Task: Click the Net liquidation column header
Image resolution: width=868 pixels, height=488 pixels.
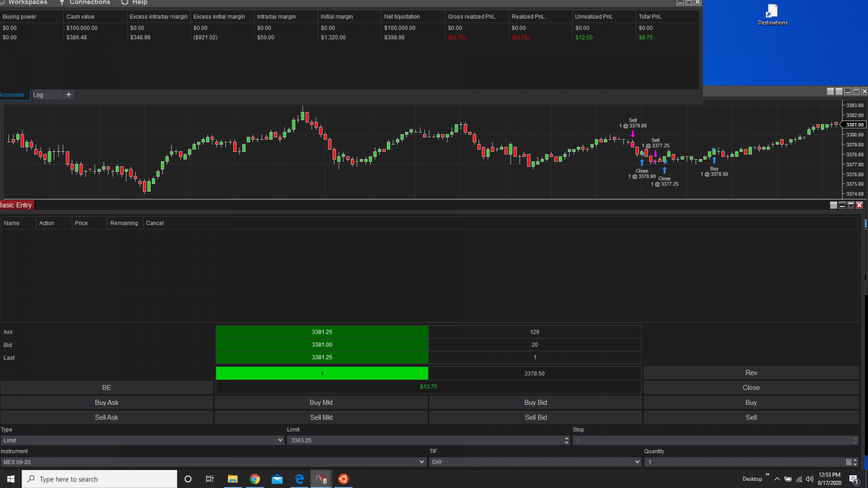Action: click(x=414, y=16)
